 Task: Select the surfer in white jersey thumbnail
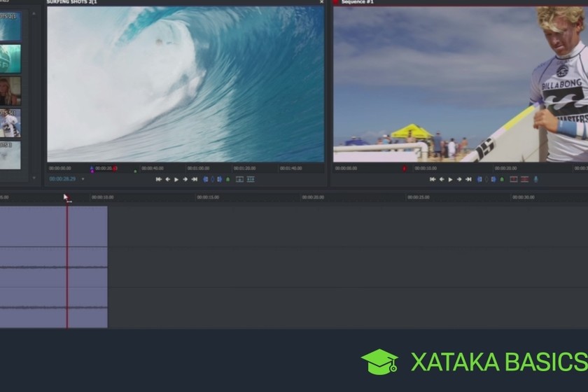[x=10, y=123]
